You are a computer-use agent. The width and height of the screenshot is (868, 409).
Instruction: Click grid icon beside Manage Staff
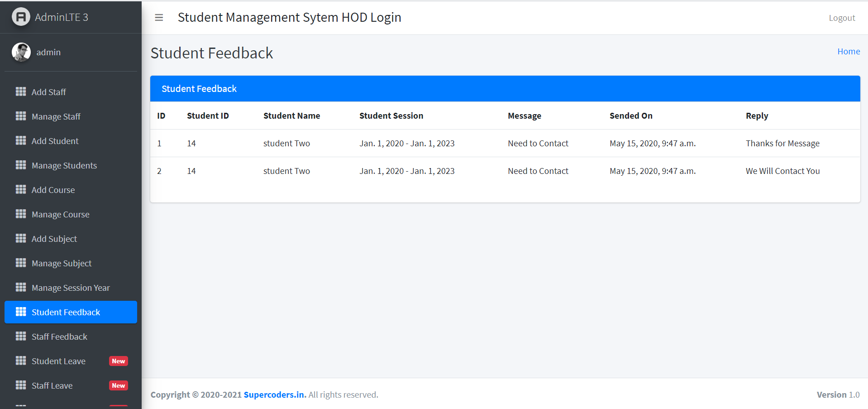tap(21, 116)
